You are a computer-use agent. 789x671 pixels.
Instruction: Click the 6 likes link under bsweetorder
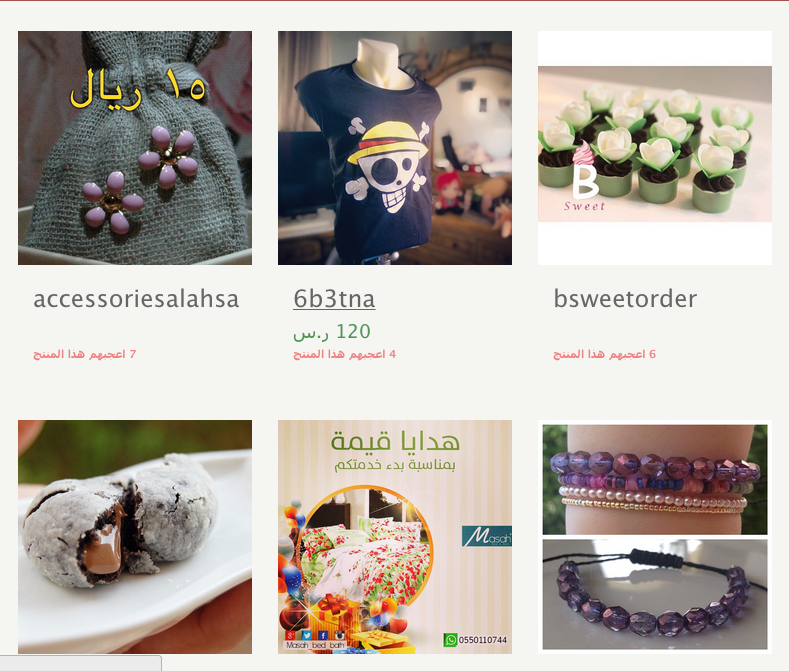coord(604,354)
